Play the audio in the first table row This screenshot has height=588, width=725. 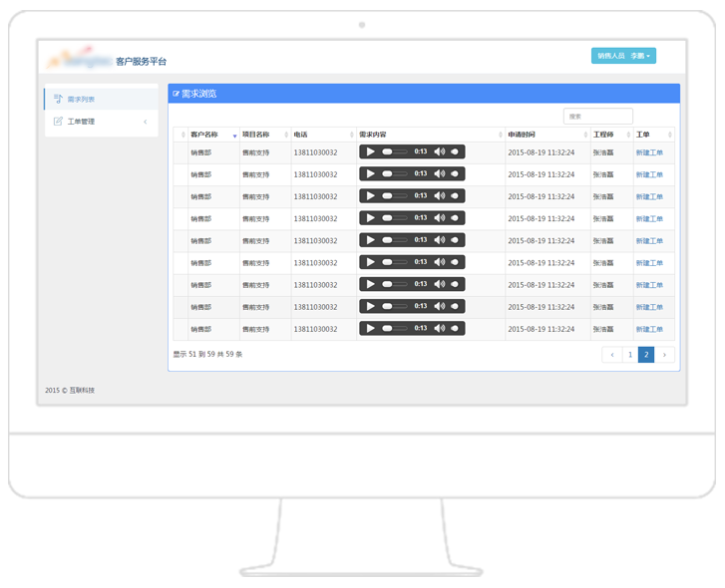tap(370, 151)
